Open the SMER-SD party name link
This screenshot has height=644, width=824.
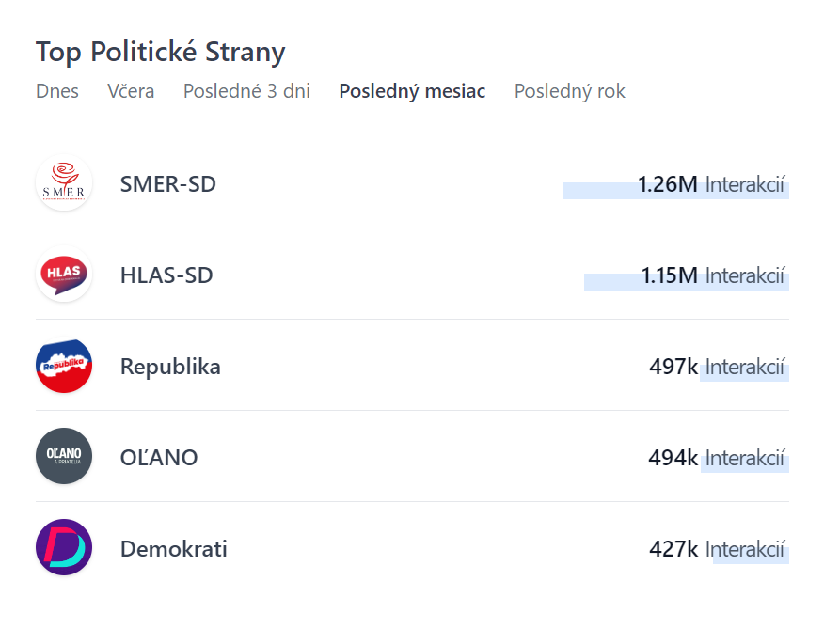(x=168, y=184)
